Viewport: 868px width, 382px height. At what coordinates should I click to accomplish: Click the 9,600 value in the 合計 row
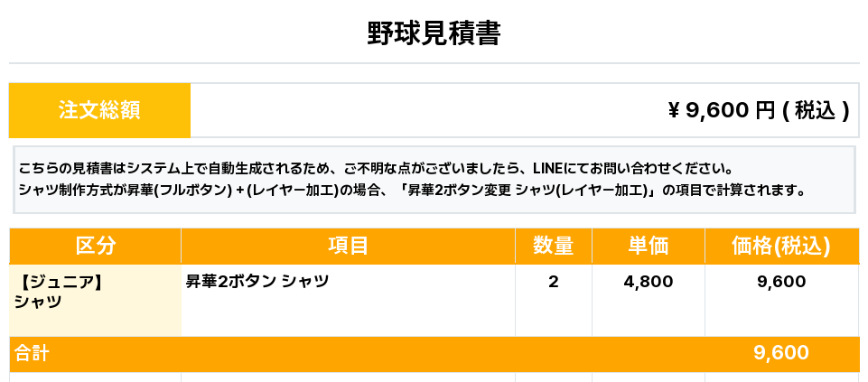pyautogui.click(x=781, y=354)
